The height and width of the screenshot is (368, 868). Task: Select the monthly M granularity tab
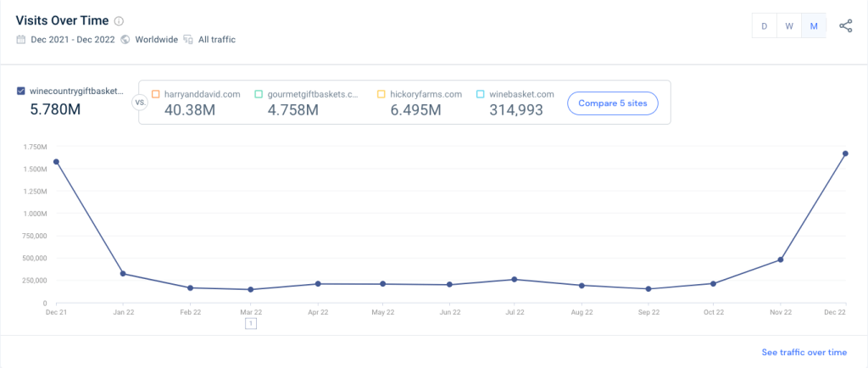tap(814, 25)
